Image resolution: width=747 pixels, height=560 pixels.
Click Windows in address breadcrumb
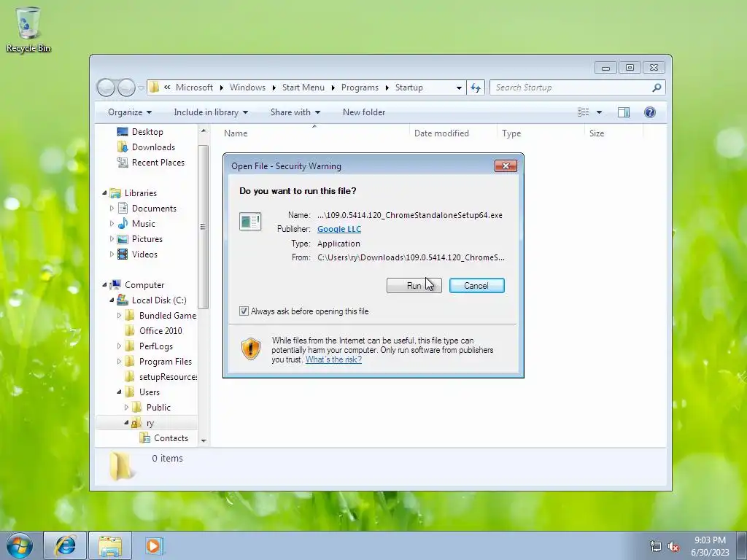pos(247,87)
